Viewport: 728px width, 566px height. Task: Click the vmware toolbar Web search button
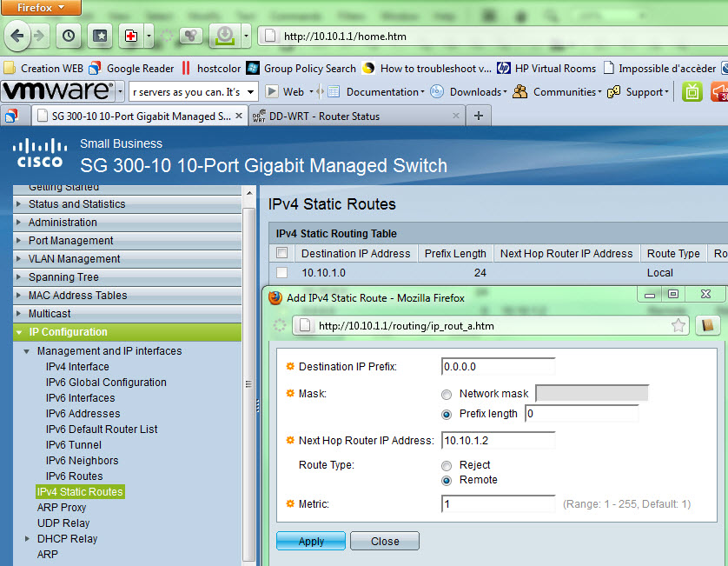point(285,92)
